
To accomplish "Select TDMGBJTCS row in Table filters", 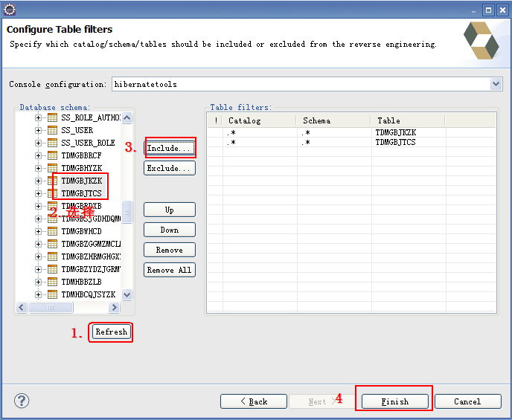I will pos(351,142).
